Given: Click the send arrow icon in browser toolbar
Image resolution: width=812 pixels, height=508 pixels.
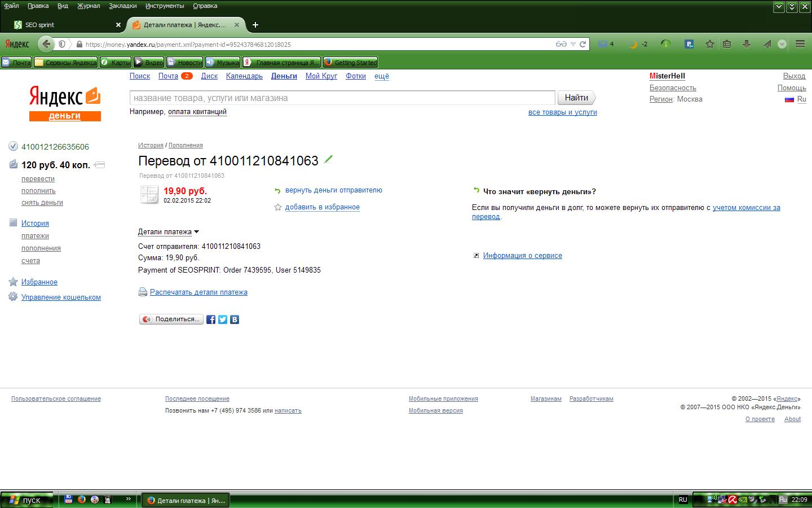Looking at the screenshot, I should pyautogui.click(x=767, y=44).
